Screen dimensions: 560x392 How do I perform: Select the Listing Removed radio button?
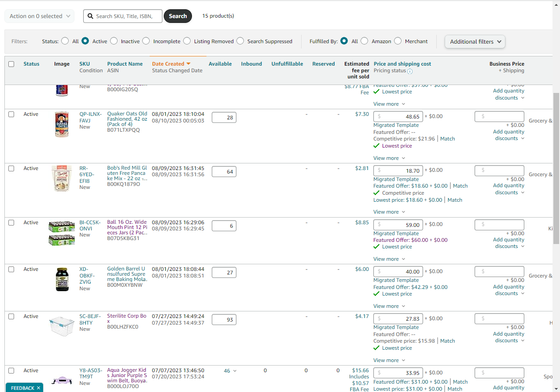tap(187, 41)
